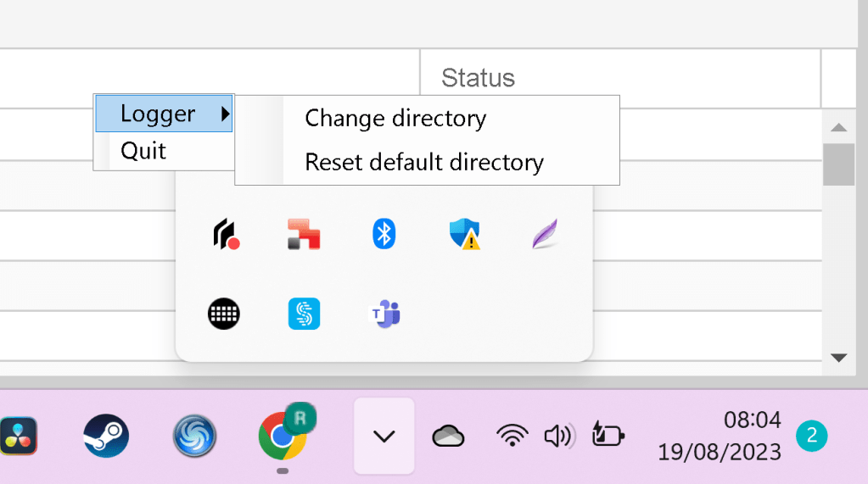868x484 pixels.
Task: Open the blue Speedify S tray icon
Action: (x=304, y=314)
